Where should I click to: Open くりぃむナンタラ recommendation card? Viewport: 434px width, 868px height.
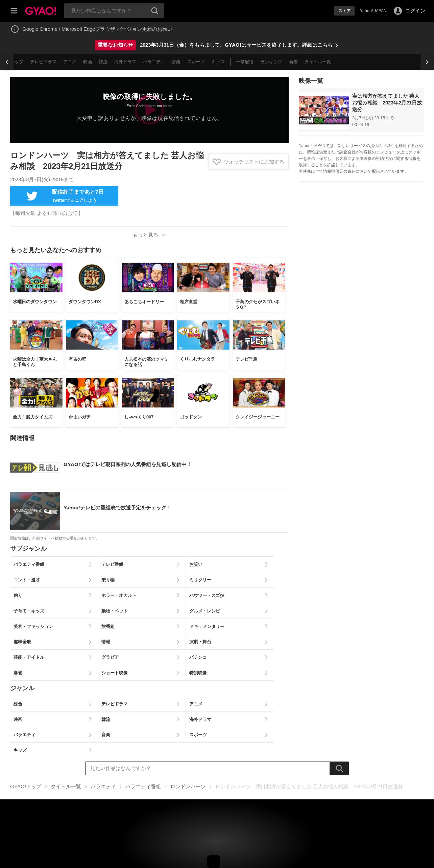click(203, 342)
